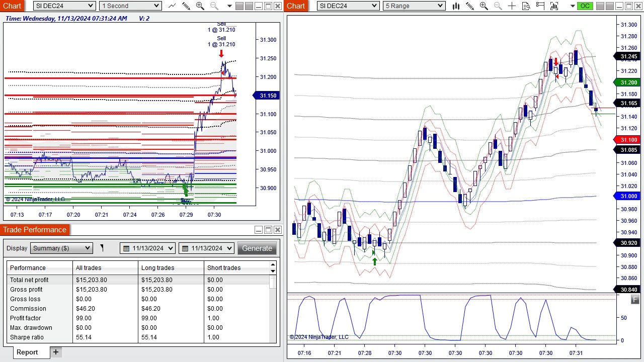Sort by the Short trades column header

click(x=236, y=268)
